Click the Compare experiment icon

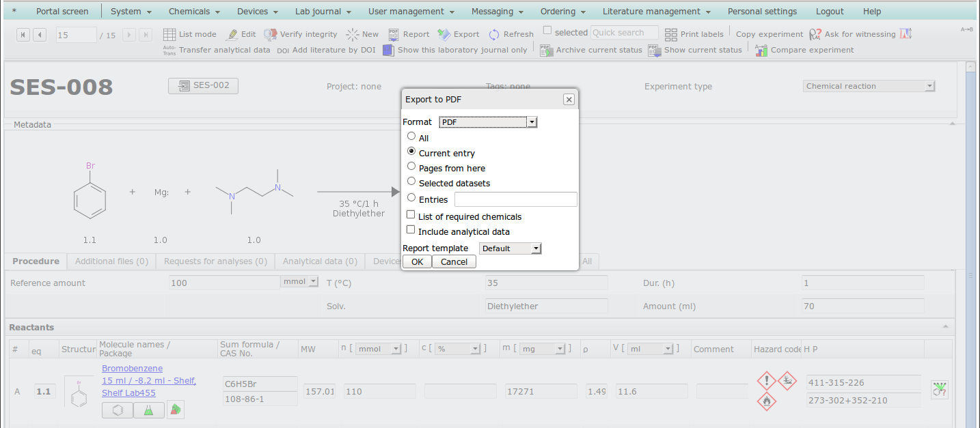click(x=761, y=50)
